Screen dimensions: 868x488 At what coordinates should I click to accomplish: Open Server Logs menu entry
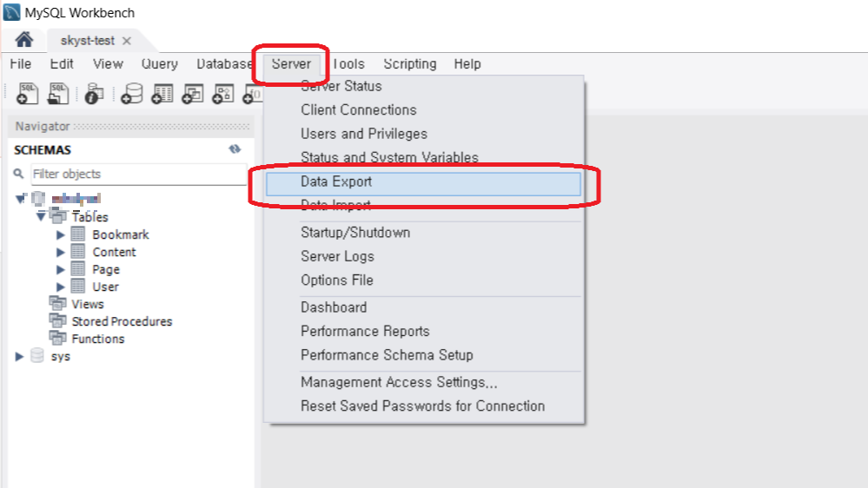pyautogui.click(x=423, y=256)
